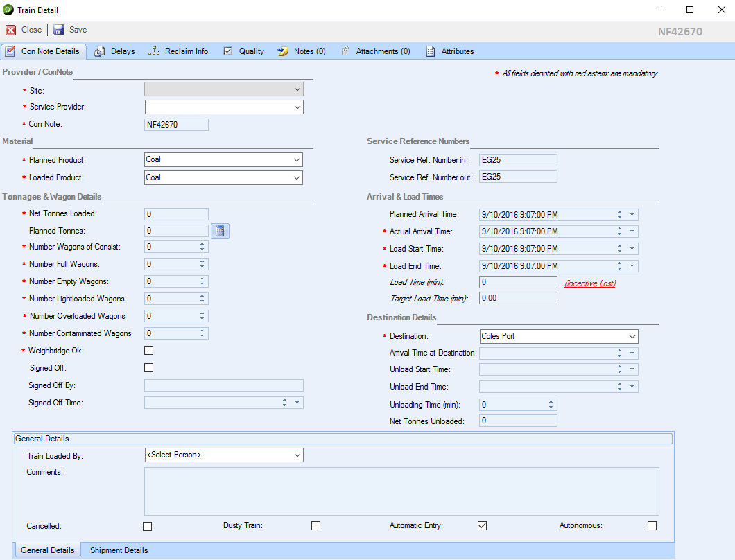This screenshot has width=735, height=560.
Task: Click the Quality checkmark tab icon
Action: point(228,51)
